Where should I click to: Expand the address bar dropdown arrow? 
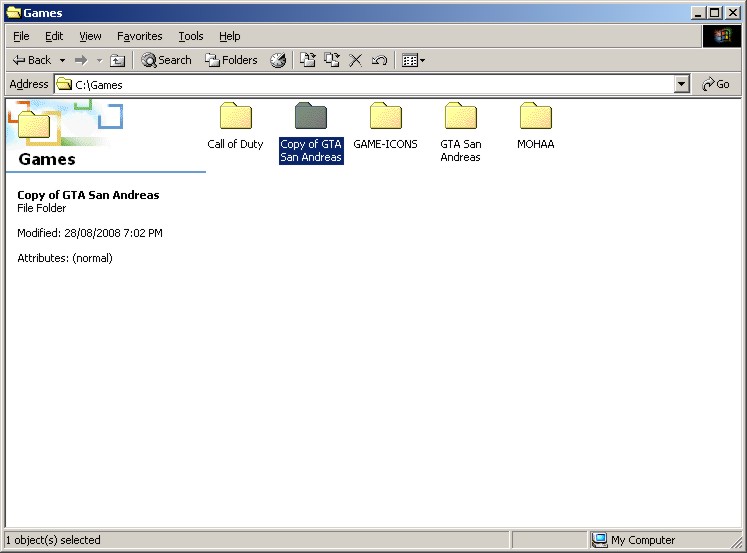(682, 85)
